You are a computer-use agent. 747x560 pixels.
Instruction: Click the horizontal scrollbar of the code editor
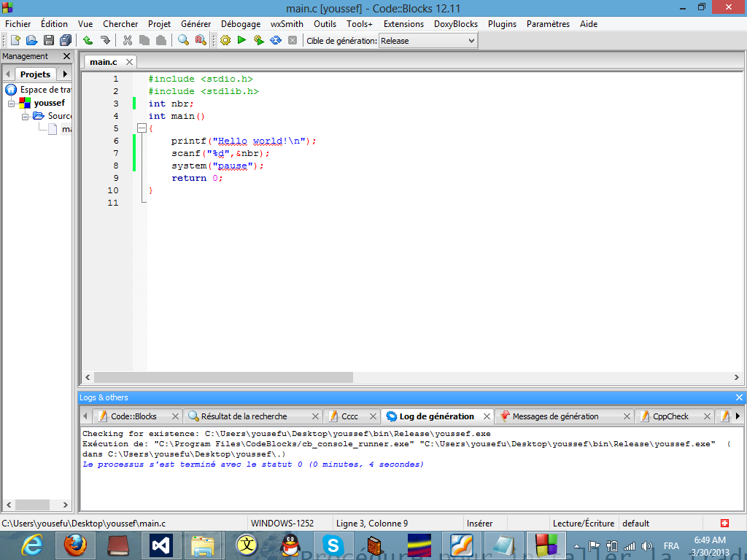point(223,377)
